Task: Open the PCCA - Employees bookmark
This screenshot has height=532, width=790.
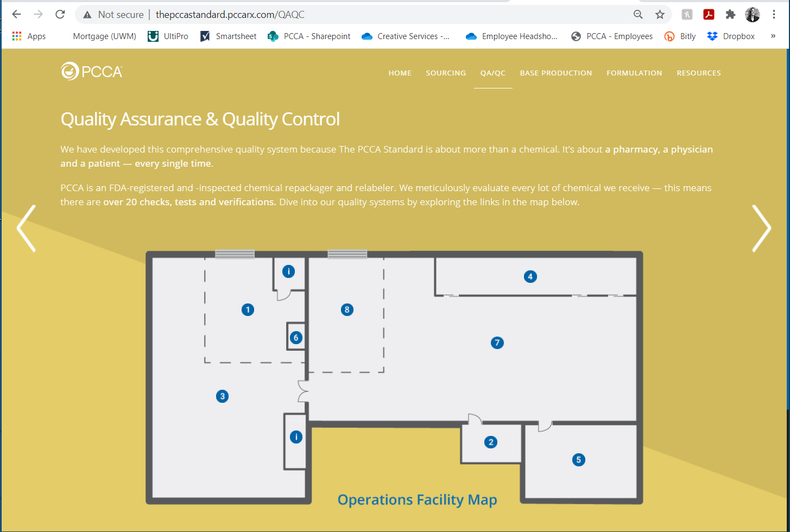Action: 612,36
